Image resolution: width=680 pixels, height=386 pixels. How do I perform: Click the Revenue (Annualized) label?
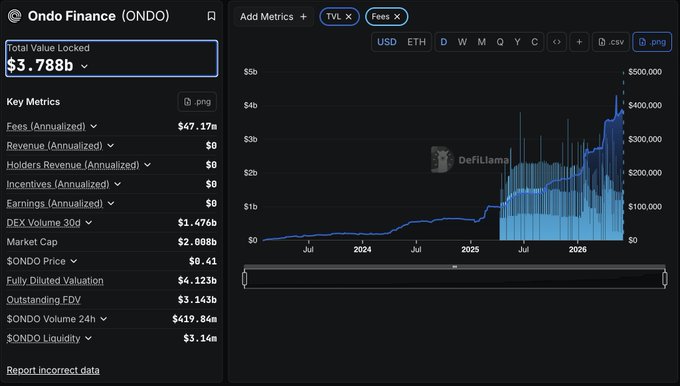coord(55,146)
